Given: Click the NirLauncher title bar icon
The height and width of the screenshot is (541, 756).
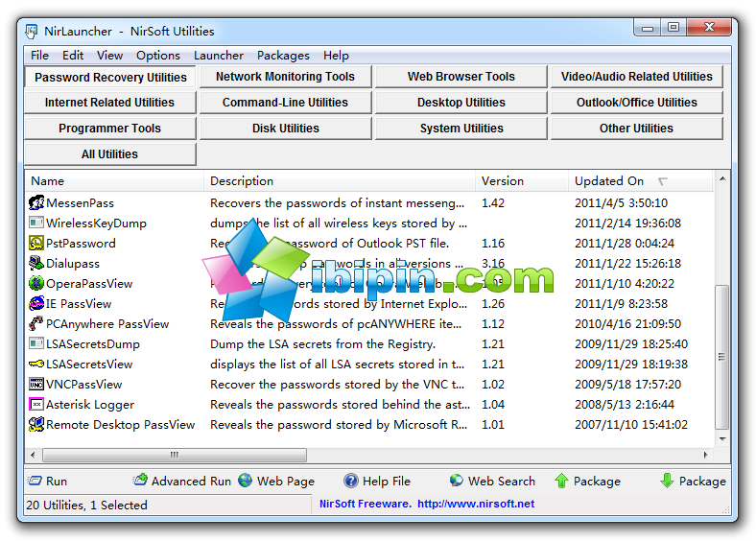Looking at the screenshot, I should [x=32, y=32].
